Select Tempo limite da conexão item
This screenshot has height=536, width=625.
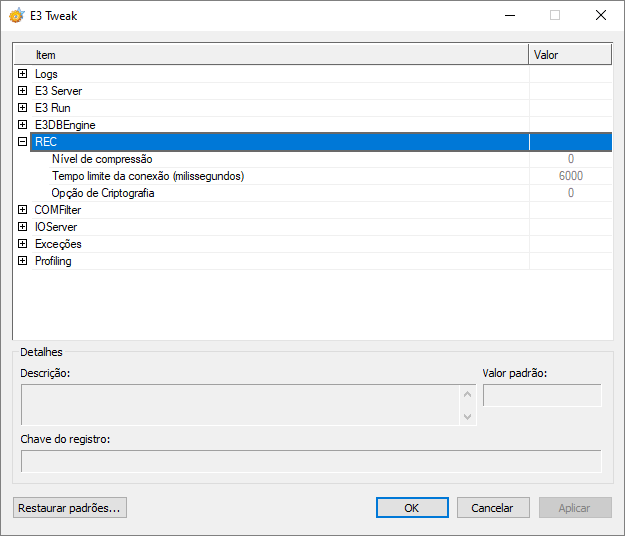pyautogui.click(x=147, y=176)
